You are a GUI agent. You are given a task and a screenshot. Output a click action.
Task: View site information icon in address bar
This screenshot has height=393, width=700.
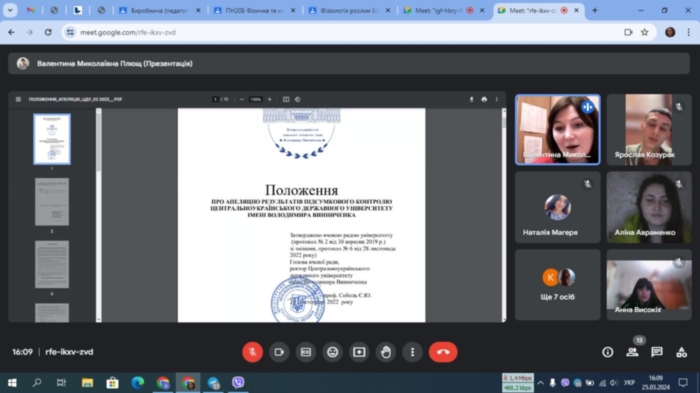(x=70, y=32)
